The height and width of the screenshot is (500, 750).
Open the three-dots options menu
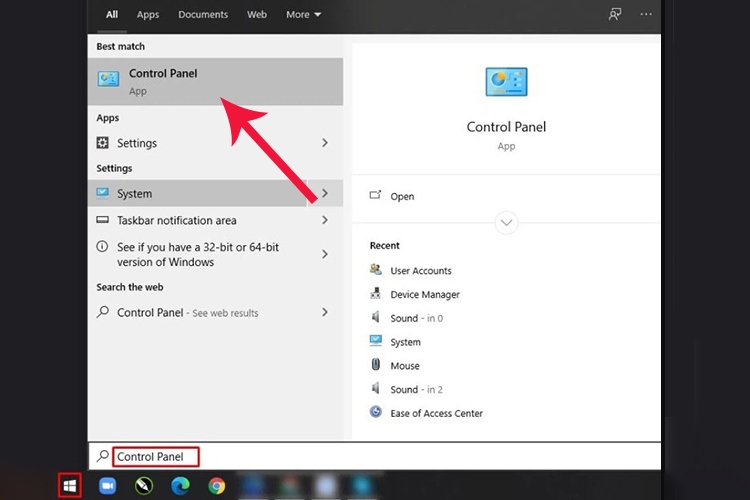point(646,15)
